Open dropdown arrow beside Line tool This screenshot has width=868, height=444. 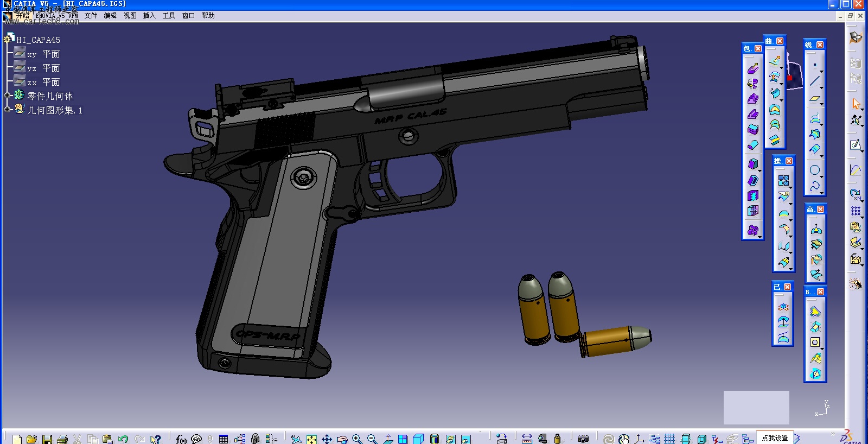[821, 87]
